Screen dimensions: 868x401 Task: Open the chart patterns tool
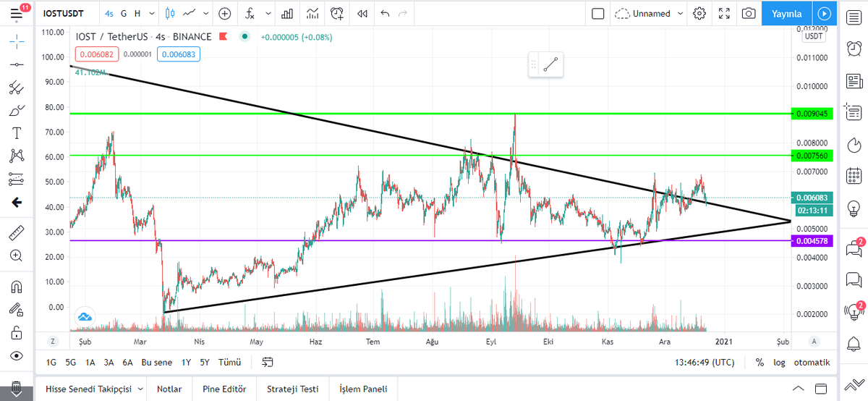pyautogui.click(x=16, y=156)
